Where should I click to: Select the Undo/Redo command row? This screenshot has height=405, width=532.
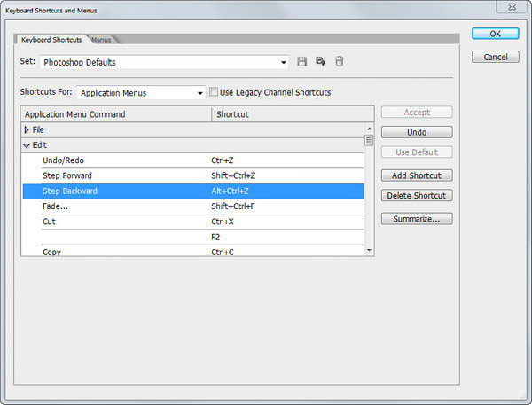[193, 160]
